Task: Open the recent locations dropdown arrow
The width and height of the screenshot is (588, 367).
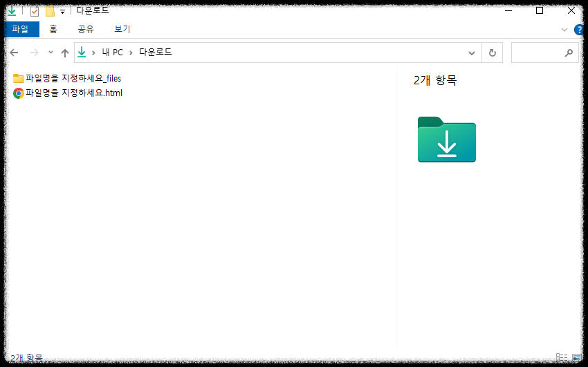Action: [x=50, y=53]
